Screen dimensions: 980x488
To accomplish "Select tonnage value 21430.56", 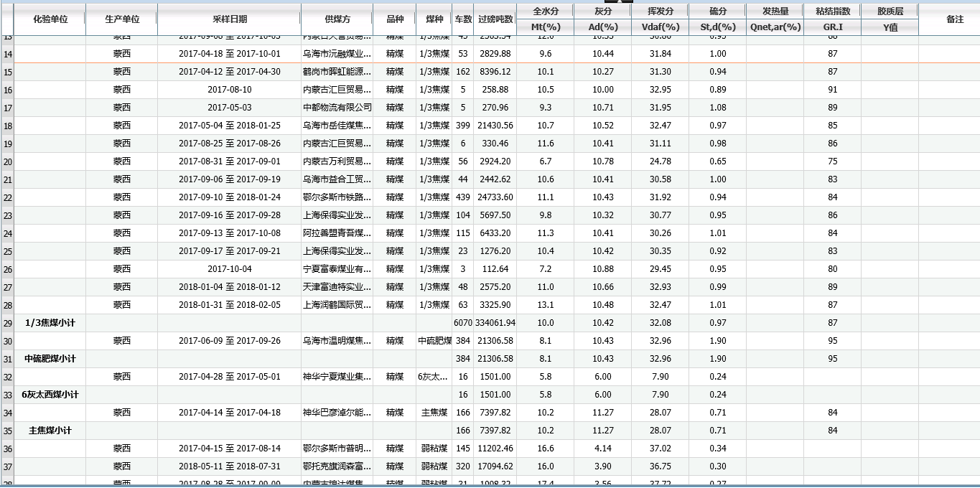I will [x=495, y=126].
